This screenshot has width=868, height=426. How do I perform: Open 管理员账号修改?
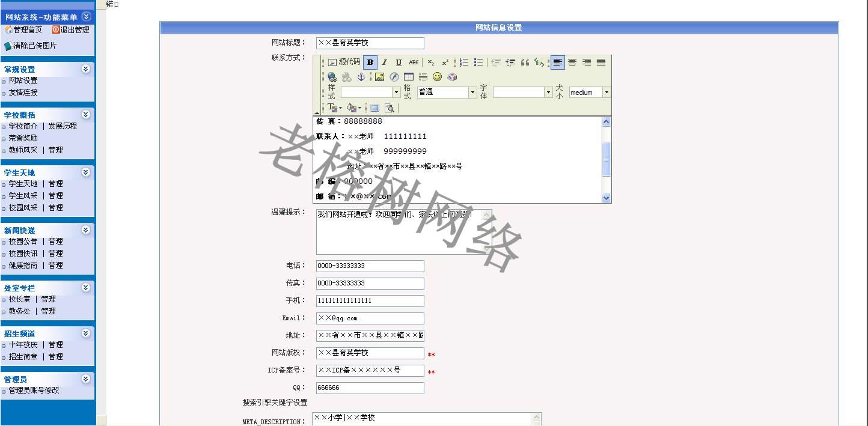(34, 391)
